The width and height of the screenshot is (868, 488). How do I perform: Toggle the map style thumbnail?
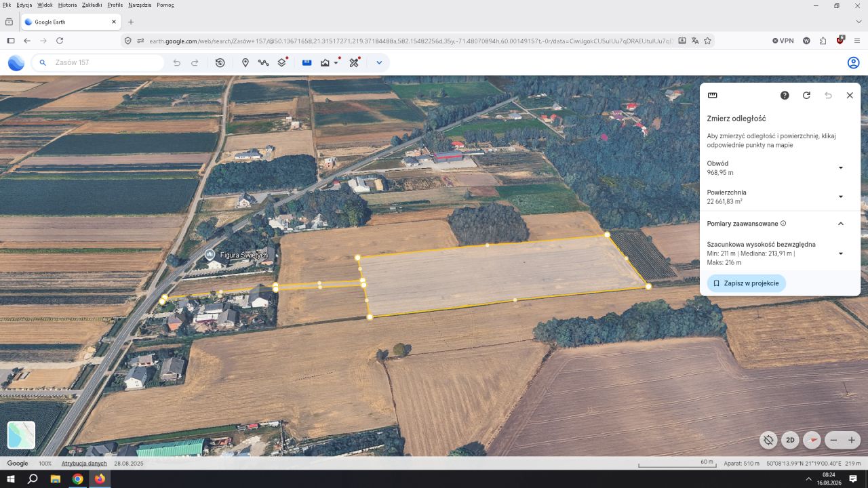pyautogui.click(x=21, y=435)
